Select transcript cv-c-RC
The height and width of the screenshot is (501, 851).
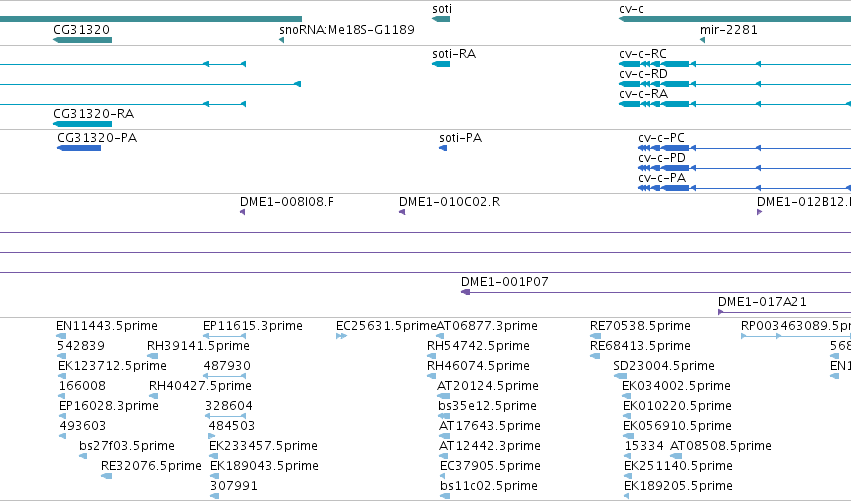point(735,64)
